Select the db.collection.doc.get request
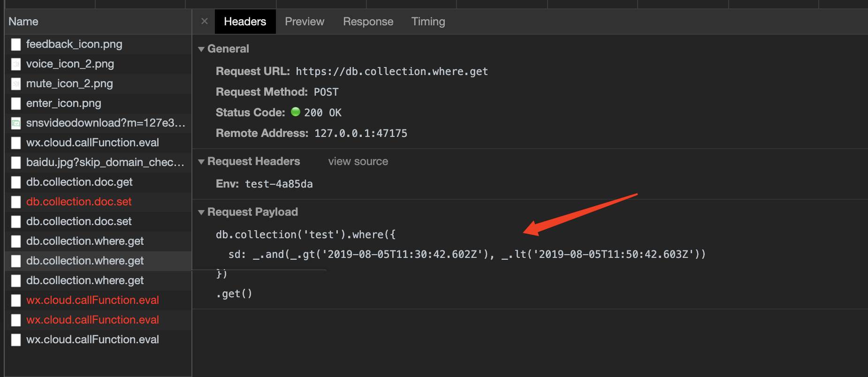868x377 pixels. click(79, 182)
